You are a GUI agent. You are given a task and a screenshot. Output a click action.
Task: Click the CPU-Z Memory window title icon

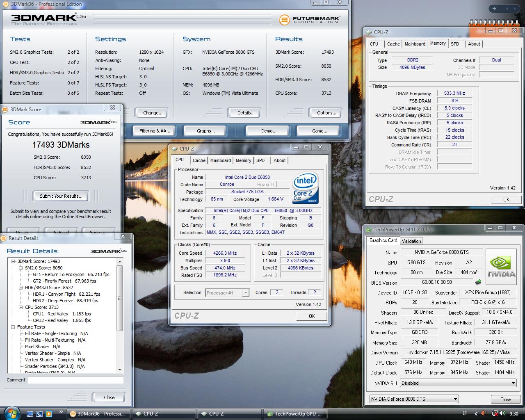click(369, 32)
